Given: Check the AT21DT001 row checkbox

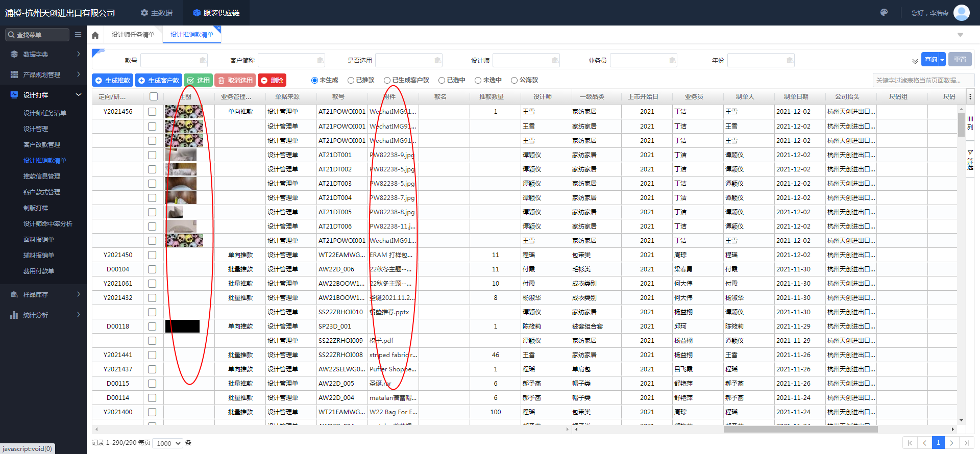Looking at the screenshot, I should coord(152,155).
